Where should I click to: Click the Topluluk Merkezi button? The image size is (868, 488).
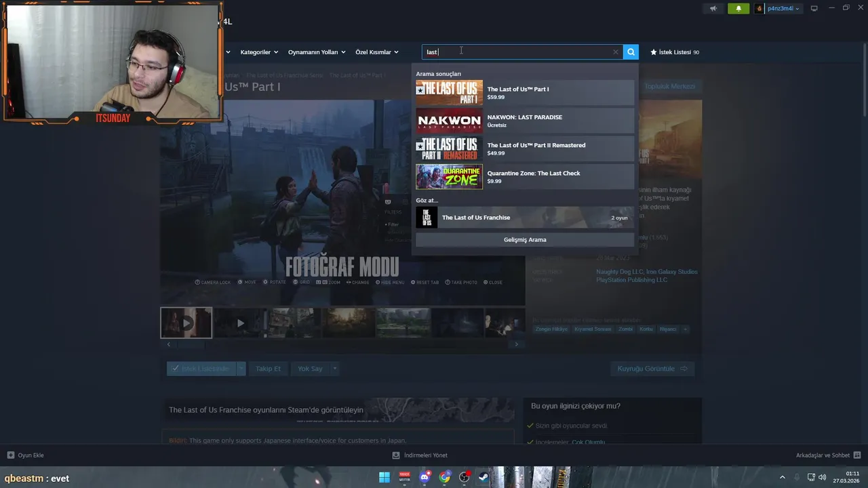669,86
